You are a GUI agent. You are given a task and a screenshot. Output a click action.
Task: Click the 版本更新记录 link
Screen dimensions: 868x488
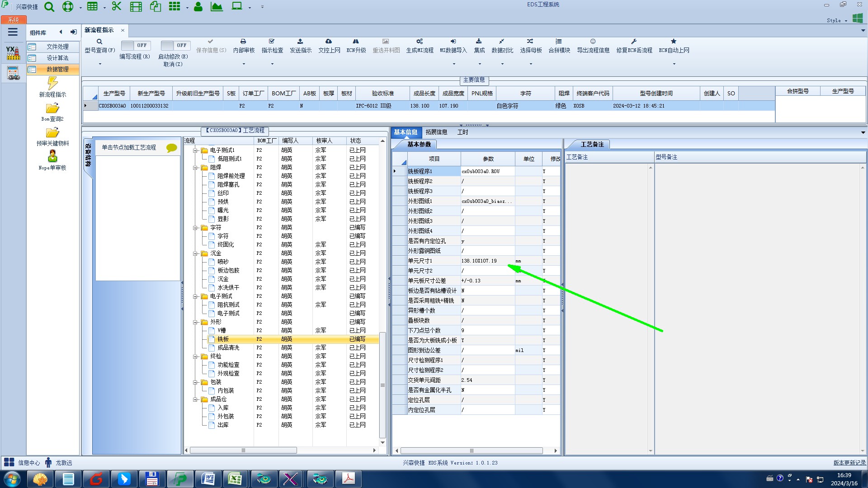pyautogui.click(x=849, y=463)
